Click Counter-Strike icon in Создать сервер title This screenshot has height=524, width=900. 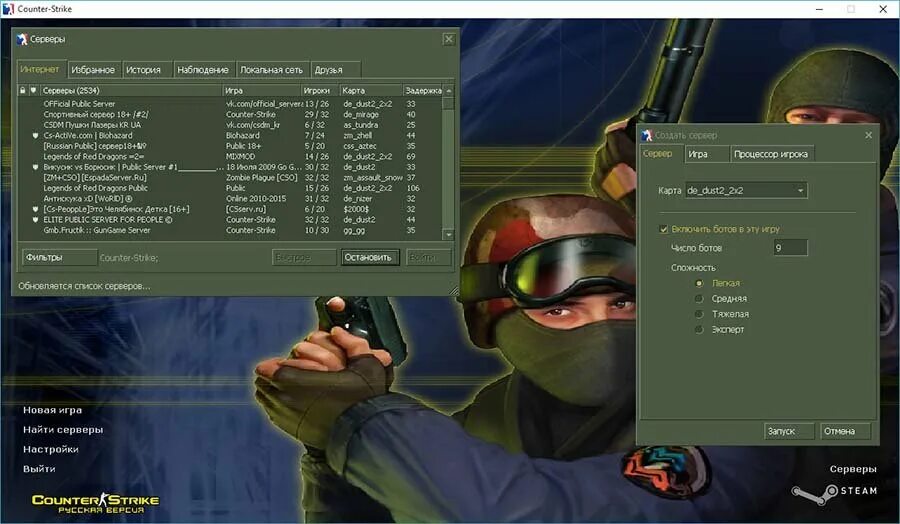647,135
